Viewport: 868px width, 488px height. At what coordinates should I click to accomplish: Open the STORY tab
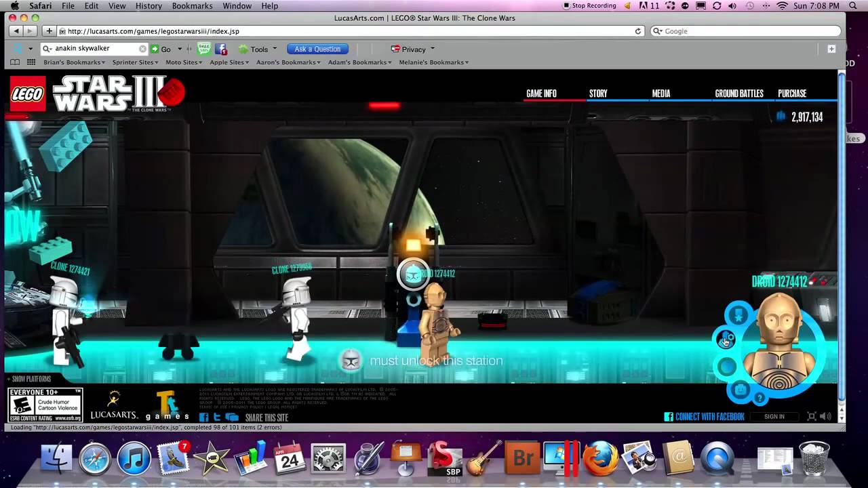click(598, 94)
